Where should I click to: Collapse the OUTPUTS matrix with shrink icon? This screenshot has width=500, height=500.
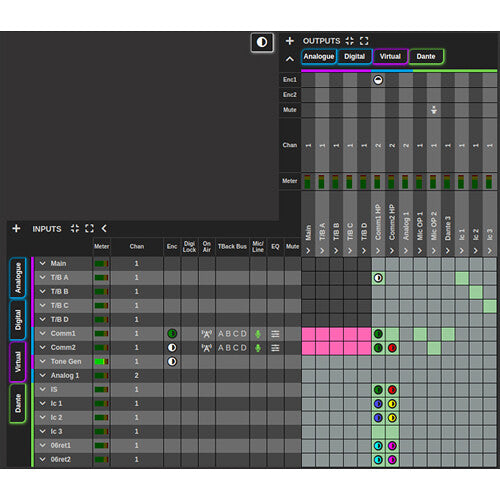[x=349, y=41]
